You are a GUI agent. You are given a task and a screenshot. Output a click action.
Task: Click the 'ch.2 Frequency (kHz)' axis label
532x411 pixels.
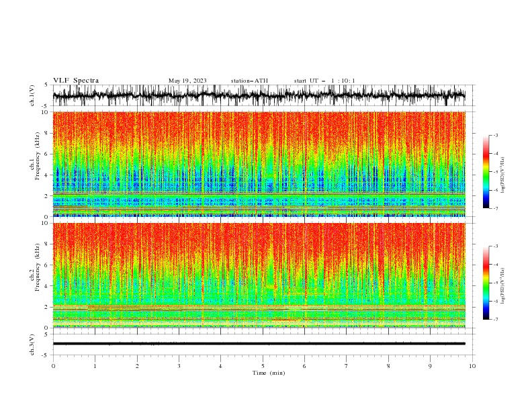(x=35, y=267)
